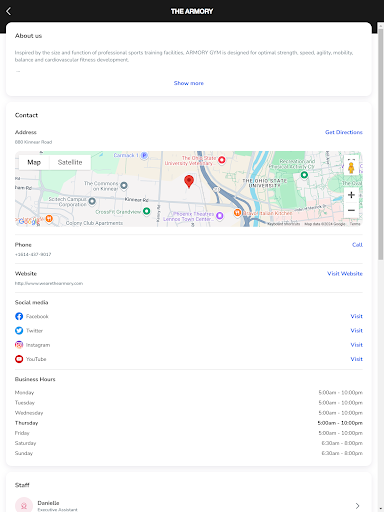Click CrossFit Grandview map marker
The width and height of the screenshot is (384, 512).
click(146, 211)
